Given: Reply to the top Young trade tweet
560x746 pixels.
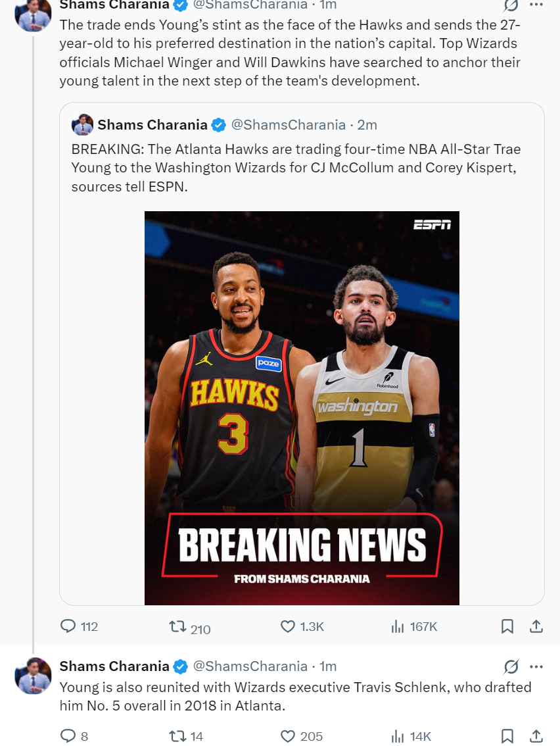Looking at the screenshot, I should click(x=68, y=626).
